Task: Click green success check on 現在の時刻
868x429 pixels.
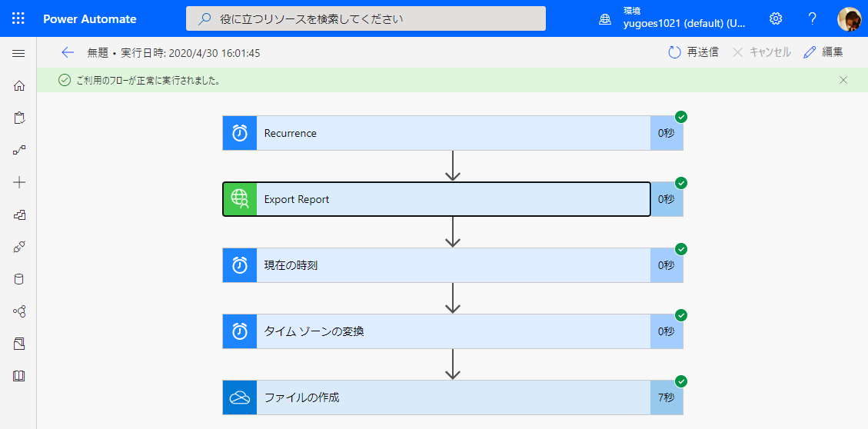Action: 681,249
